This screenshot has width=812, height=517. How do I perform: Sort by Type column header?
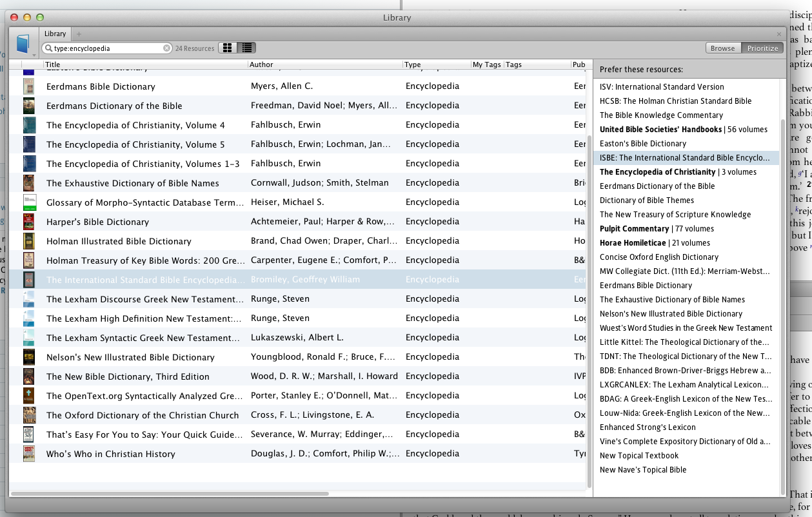coord(437,64)
